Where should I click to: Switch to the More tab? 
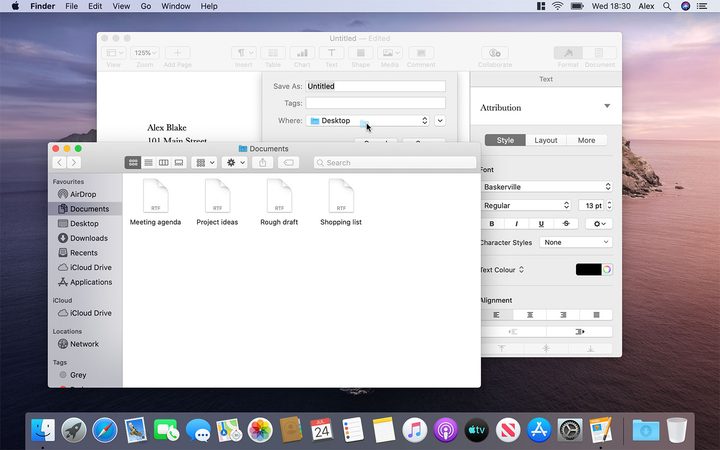click(586, 141)
